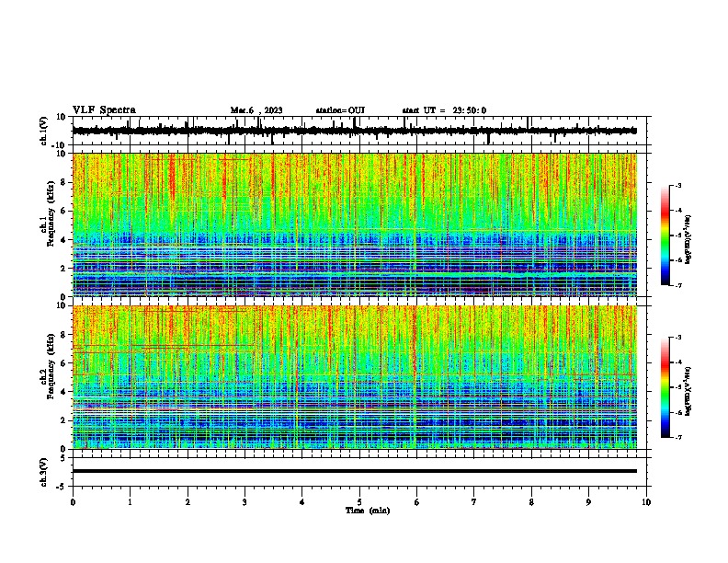Click the ch.1 voltage waveform trace
Image resolution: width=728 pixels, height=563 pixels.
pyautogui.click(x=355, y=131)
